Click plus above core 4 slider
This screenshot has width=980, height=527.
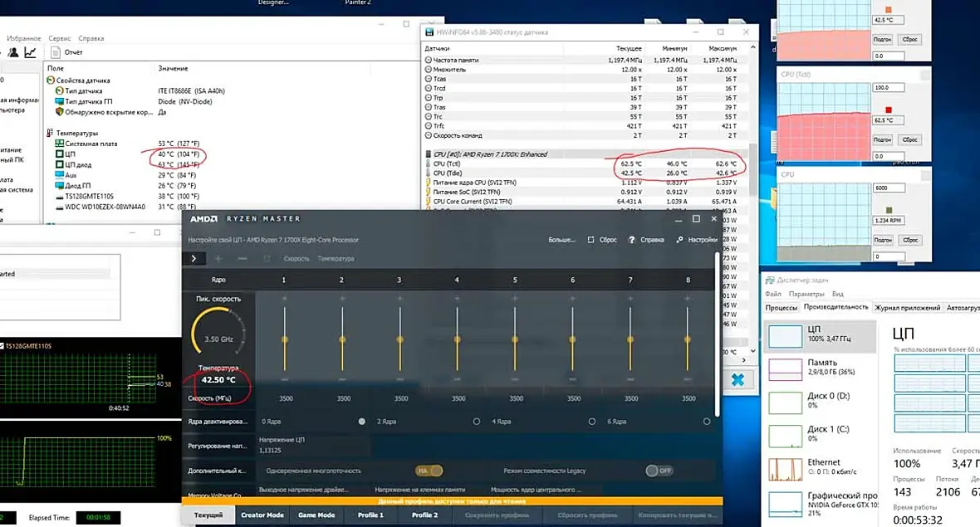click(x=457, y=299)
